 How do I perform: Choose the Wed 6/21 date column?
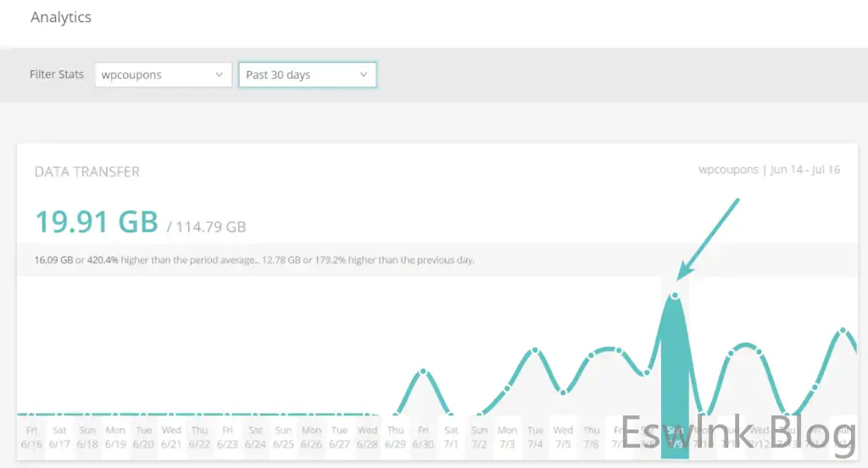point(171,437)
